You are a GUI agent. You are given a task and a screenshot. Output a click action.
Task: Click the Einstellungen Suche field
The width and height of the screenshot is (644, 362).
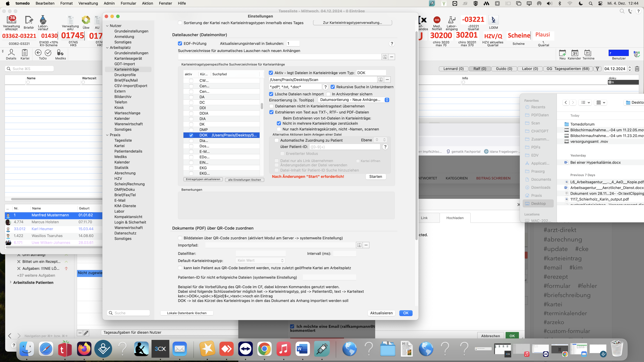point(129,313)
